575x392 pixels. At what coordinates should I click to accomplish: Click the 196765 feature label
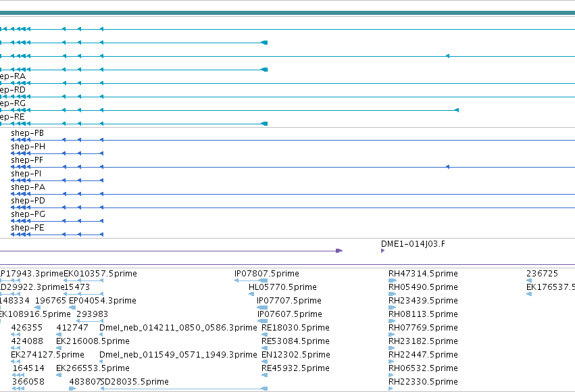pyautogui.click(x=50, y=301)
